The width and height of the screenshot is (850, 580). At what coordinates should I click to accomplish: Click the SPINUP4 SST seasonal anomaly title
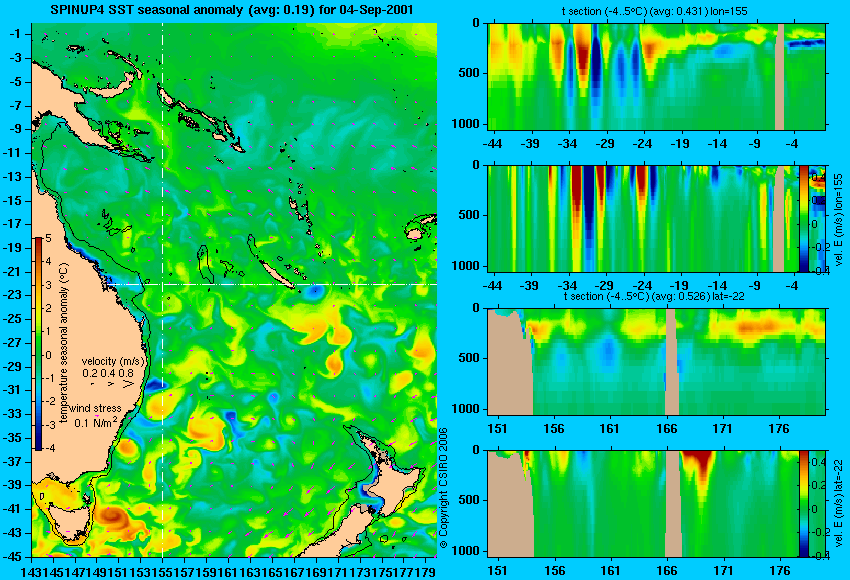point(231,10)
